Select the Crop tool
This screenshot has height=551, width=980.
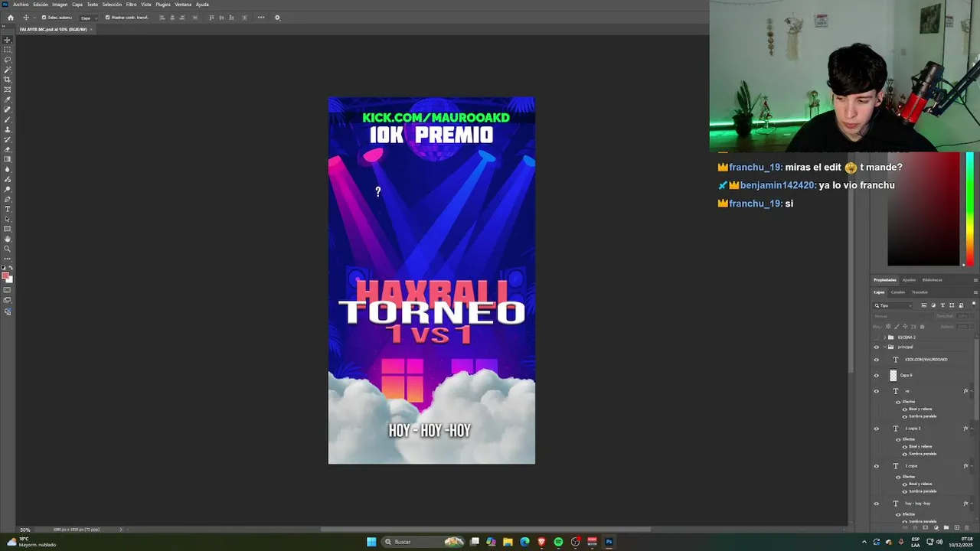pyautogui.click(x=8, y=80)
